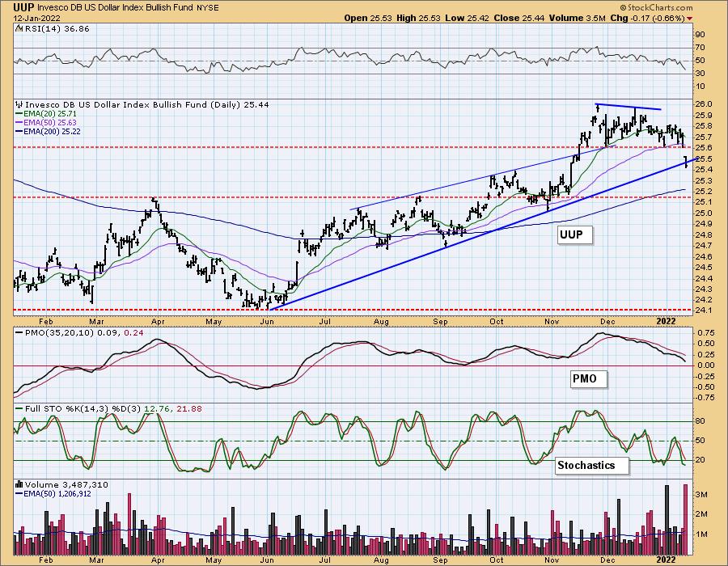Click the Stochastics annotation box
The width and height of the screenshot is (728, 566).
point(592,465)
